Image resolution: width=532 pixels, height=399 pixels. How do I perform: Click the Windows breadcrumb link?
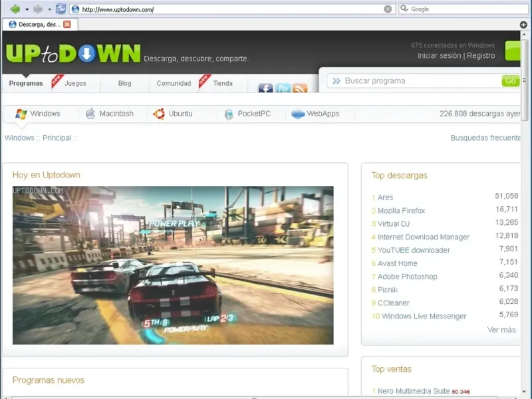(x=19, y=138)
